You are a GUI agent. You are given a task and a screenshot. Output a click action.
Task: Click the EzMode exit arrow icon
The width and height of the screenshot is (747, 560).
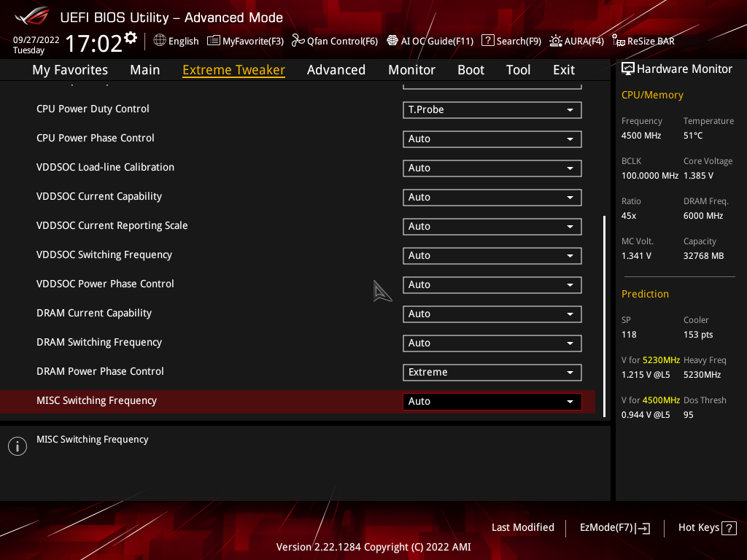(643, 528)
